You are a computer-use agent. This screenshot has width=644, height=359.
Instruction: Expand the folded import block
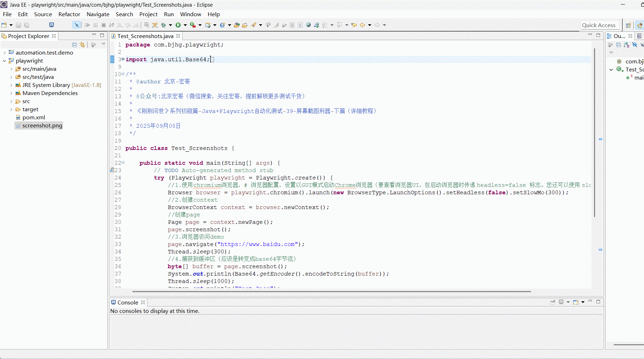click(123, 59)
